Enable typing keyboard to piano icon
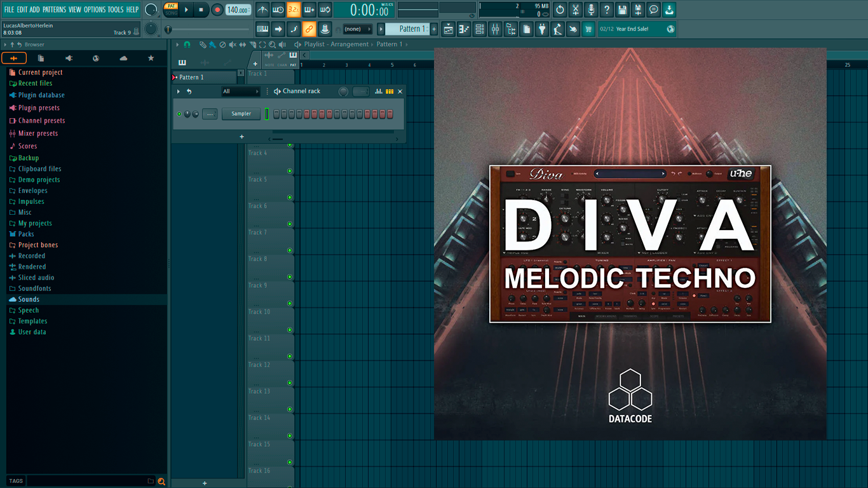 point(262,29)
